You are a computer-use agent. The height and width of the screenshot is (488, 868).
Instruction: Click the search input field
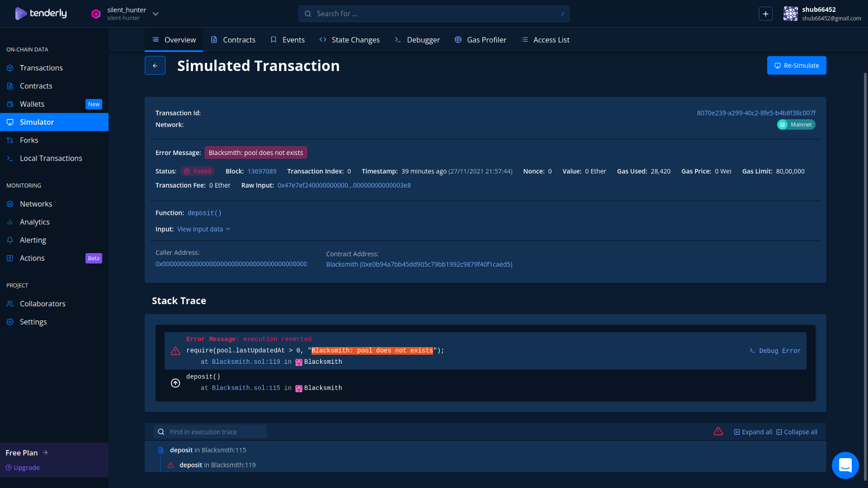433,14
